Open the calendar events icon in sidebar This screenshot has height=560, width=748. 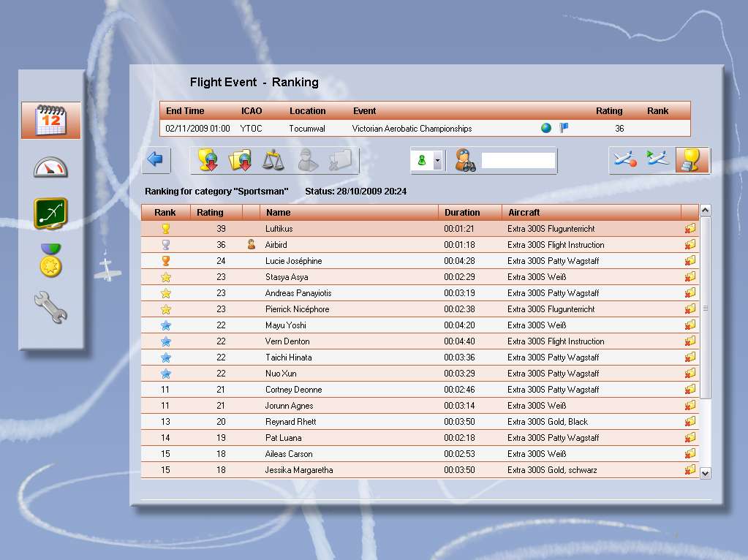tap(51, 120)
